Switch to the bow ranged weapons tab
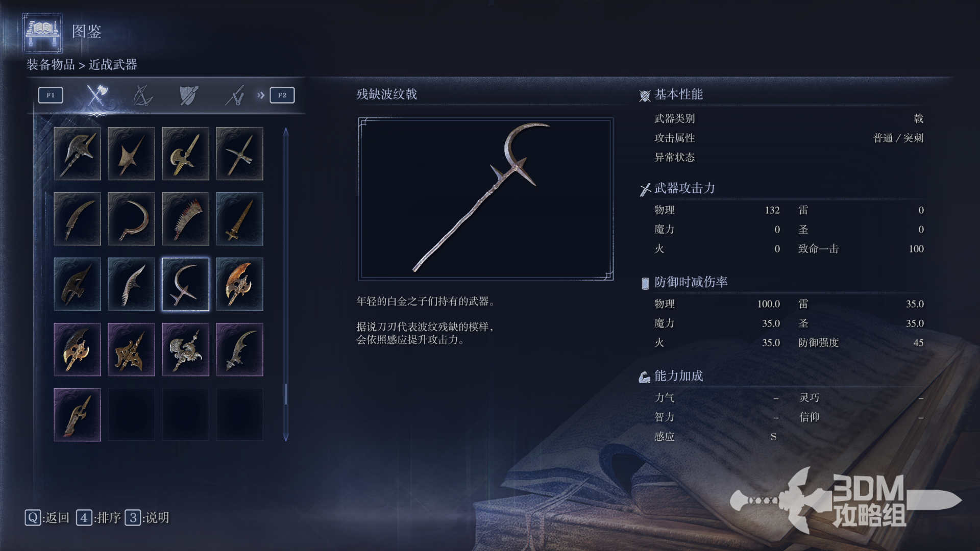 (142, 95)
